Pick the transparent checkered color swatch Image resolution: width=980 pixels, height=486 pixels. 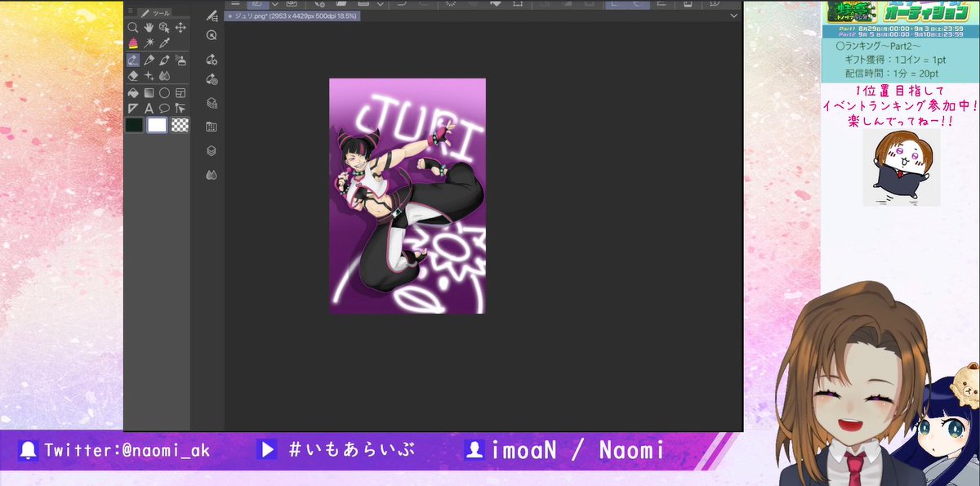180,125
